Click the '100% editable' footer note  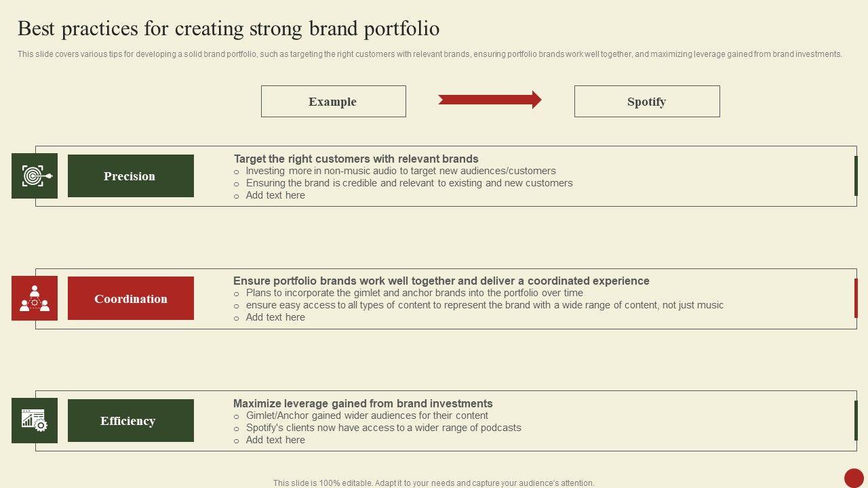click(x=433, y=483)
